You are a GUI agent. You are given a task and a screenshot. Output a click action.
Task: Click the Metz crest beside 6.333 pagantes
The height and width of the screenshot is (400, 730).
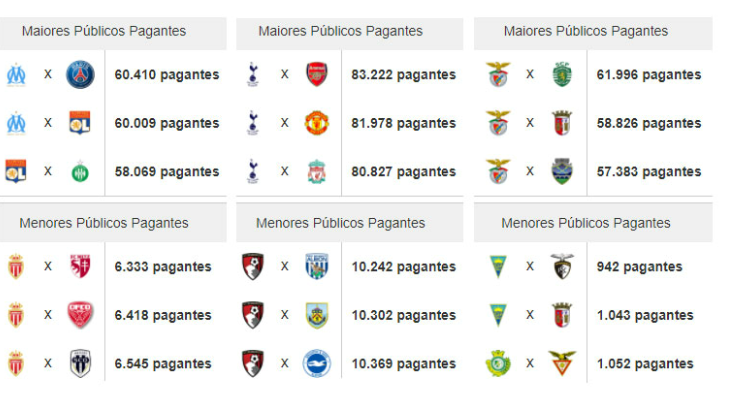pyautogui.click(x=80, y=267)
